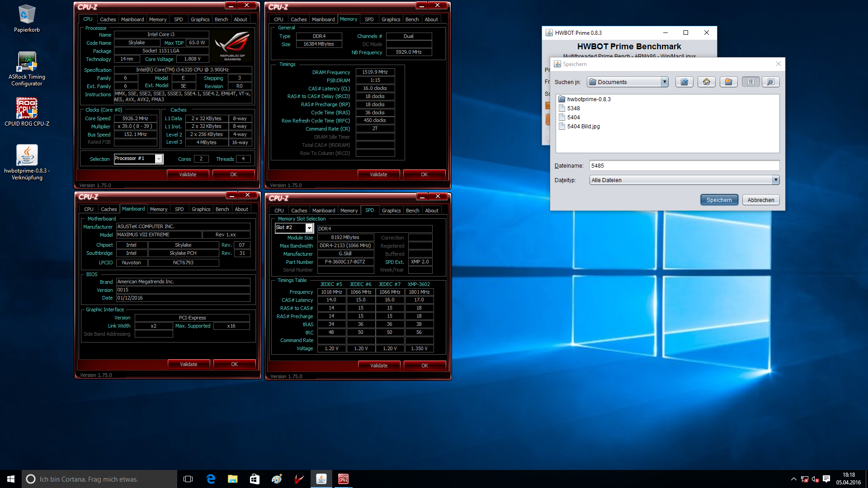The image size is (868, 488).
Task: Open Bench tab in CPU-tab CPU-Z window
Action: pyautogui.click(x=221, y=19)
